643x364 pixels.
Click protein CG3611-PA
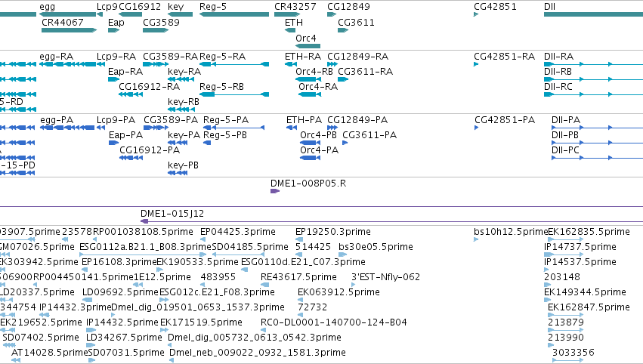[369, 135]
